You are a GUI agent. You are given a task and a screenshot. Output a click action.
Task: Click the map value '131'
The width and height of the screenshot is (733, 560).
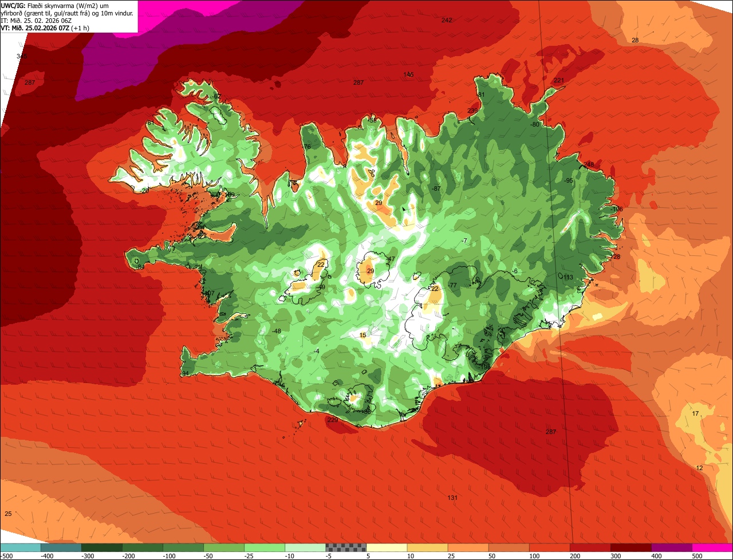pos(452,498)
